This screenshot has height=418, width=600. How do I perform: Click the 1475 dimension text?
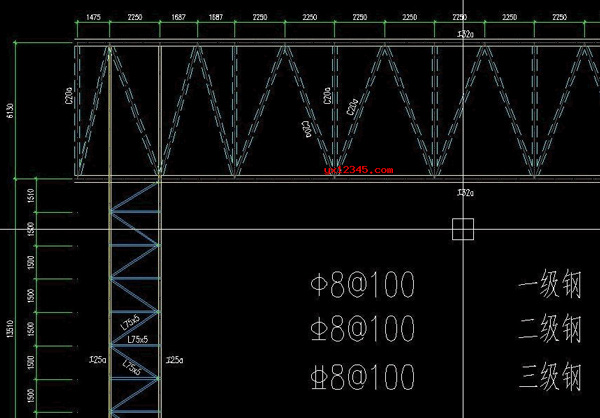click(x=93, y=17)
